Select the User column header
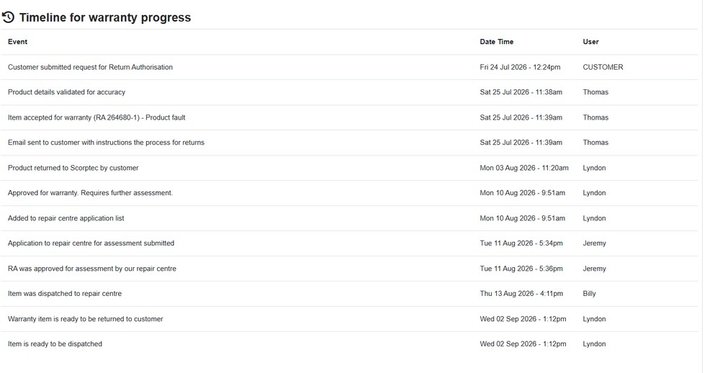Screen dimensions: 720x373 coord(591,42)
